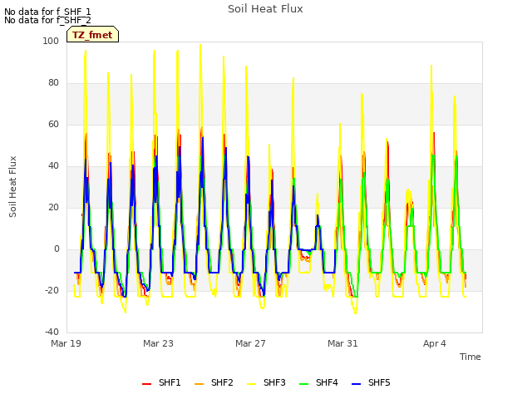The image size is (532, 399).
Task: Click the orange SHF2 legend swatch
Action: 199,384
